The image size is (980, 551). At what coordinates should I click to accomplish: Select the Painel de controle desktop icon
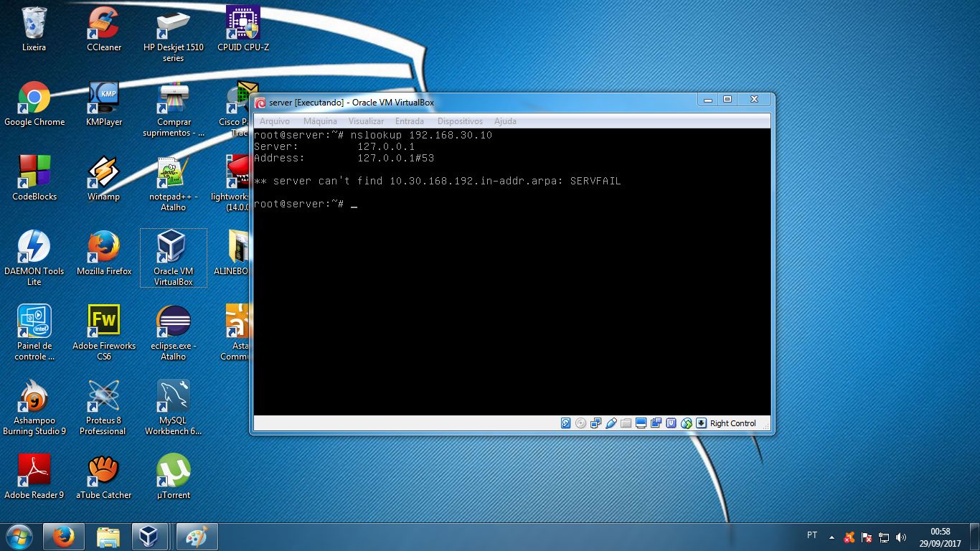point(34,333)
